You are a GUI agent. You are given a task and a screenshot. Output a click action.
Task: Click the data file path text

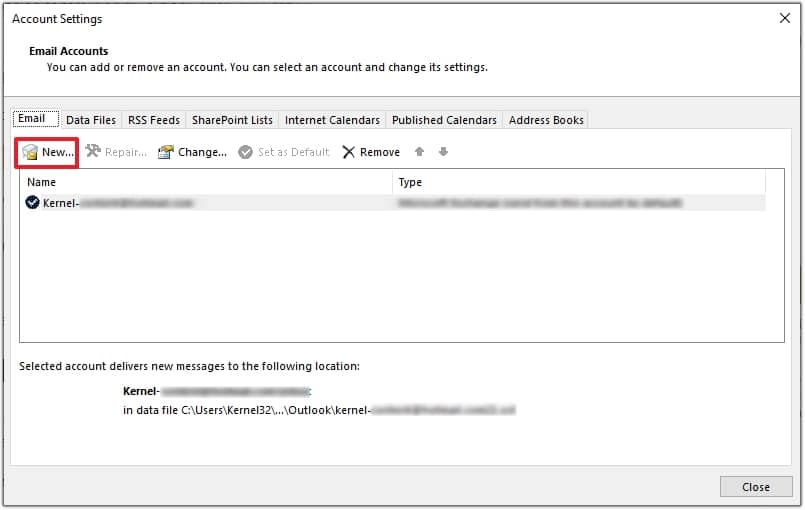pyautogui.click(x=319, y=410)
